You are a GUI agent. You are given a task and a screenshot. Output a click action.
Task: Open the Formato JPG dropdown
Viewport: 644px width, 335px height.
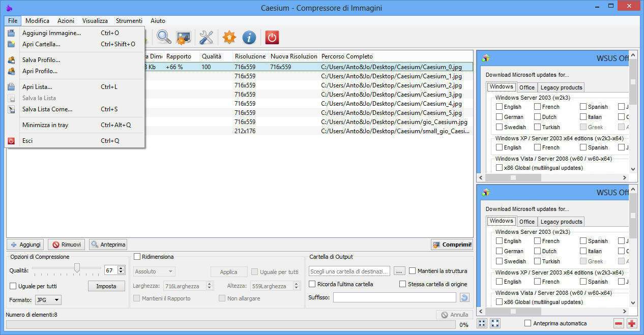[x=48, y=300]
